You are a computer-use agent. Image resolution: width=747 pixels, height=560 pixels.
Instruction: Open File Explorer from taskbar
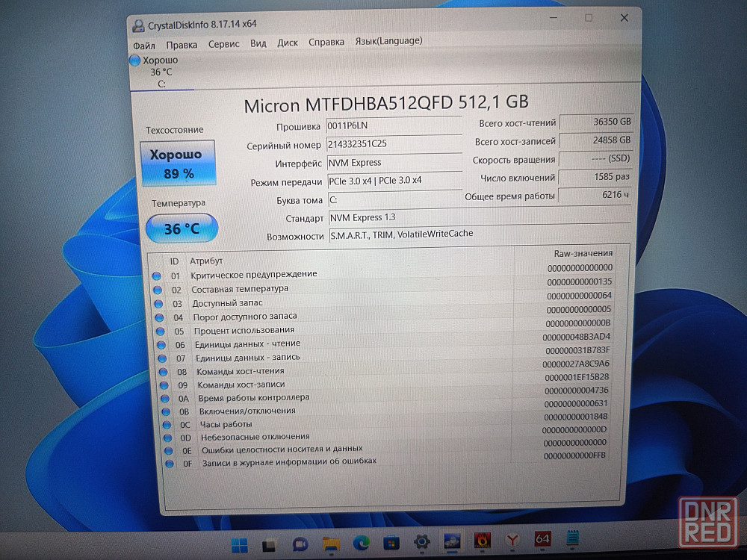331,544
